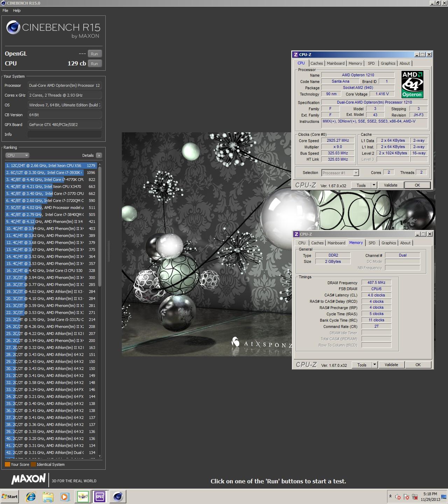Open About tab in top CPU-Z window
Viewport: 448px width, 504px height.
(x=405, y=63)
